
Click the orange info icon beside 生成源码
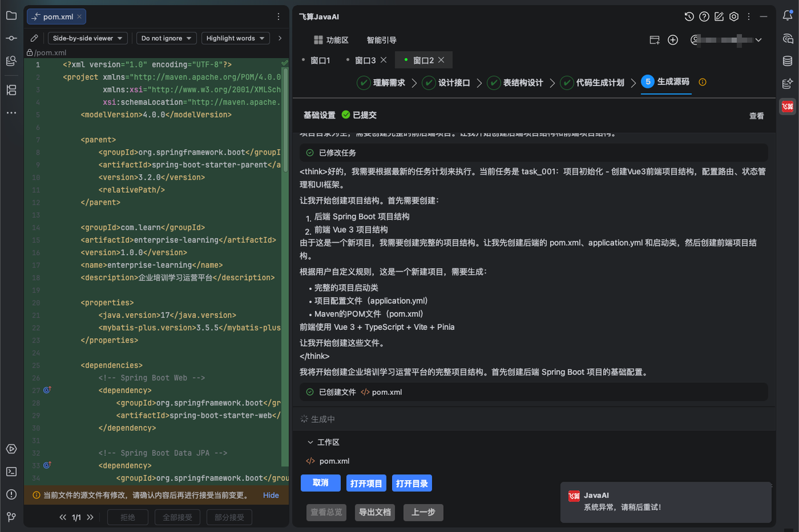(702, 82)
